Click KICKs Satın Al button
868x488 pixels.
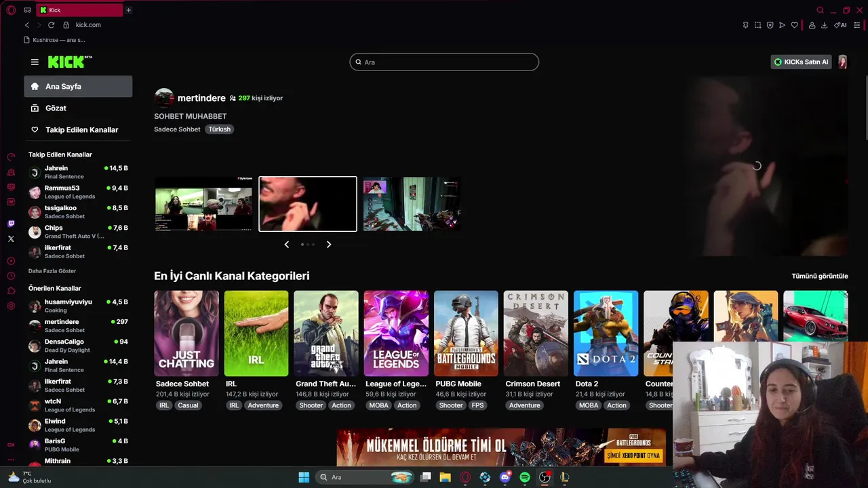(x=802, y=62)
